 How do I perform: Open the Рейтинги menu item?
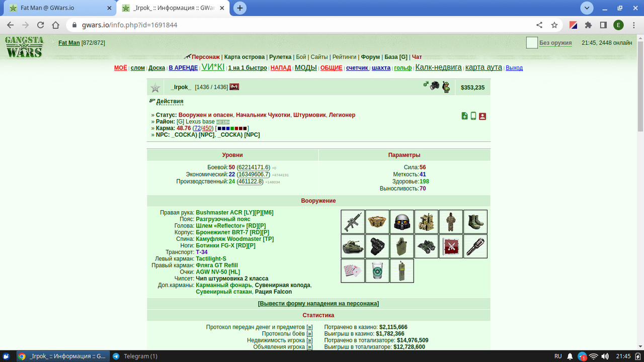[344, 57]
